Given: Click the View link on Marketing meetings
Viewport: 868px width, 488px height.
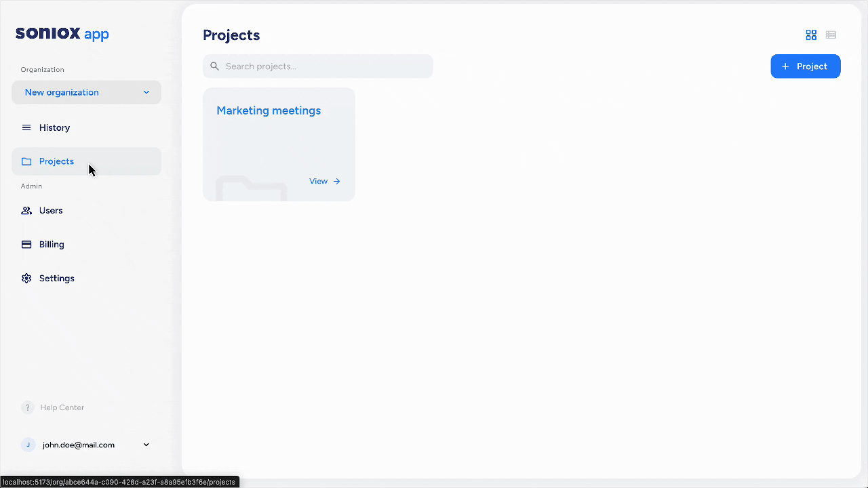Looking at the screenshot, I should coord(324,181).
